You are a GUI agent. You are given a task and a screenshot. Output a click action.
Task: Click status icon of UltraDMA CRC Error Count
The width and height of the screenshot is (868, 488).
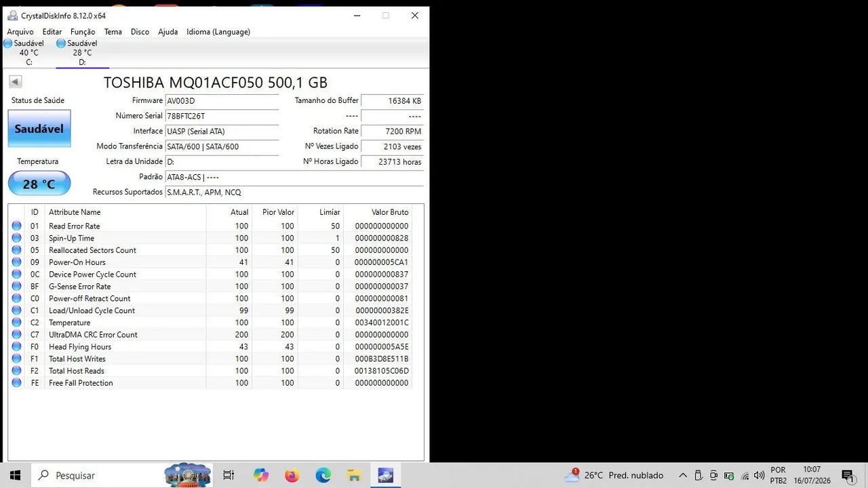pos(16,335)
